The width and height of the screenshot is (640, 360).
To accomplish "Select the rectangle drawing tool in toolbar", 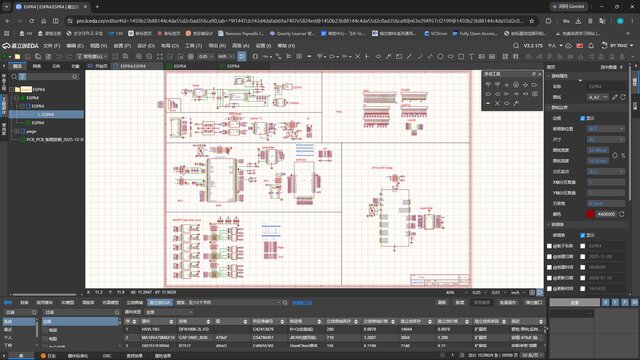I will pos(461,56).
